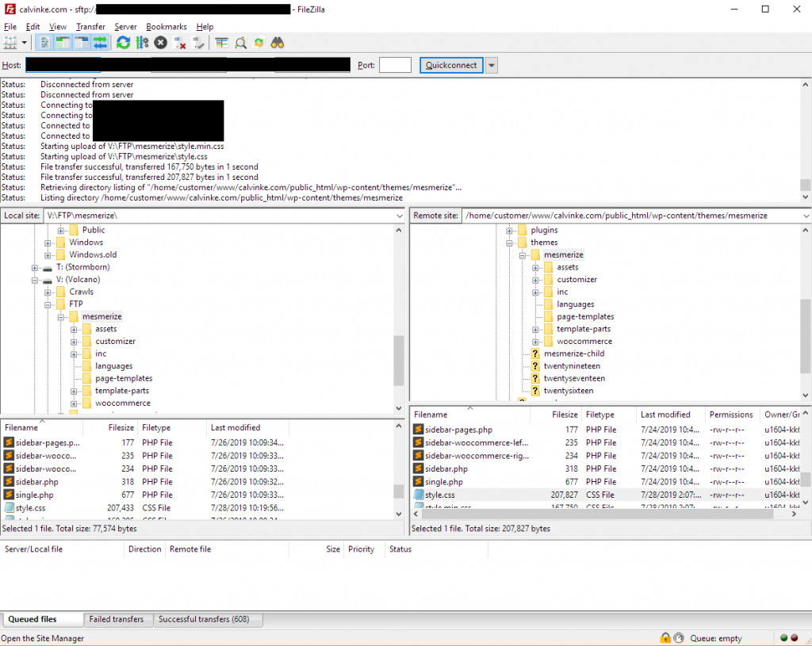Select the local style.css file icon
The height and width of the screenshot is (646, 812).
(9, 508)
